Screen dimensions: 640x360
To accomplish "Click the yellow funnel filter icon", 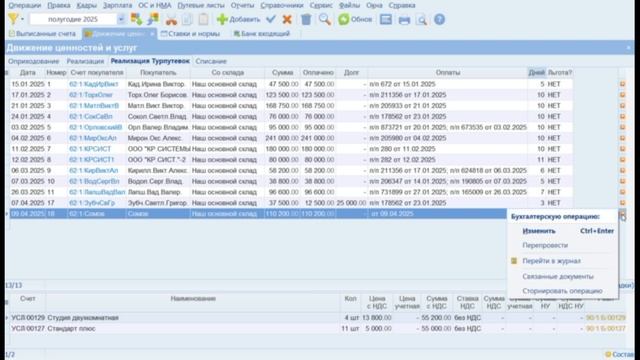I will pyautogui.click(x=13, y=19).
